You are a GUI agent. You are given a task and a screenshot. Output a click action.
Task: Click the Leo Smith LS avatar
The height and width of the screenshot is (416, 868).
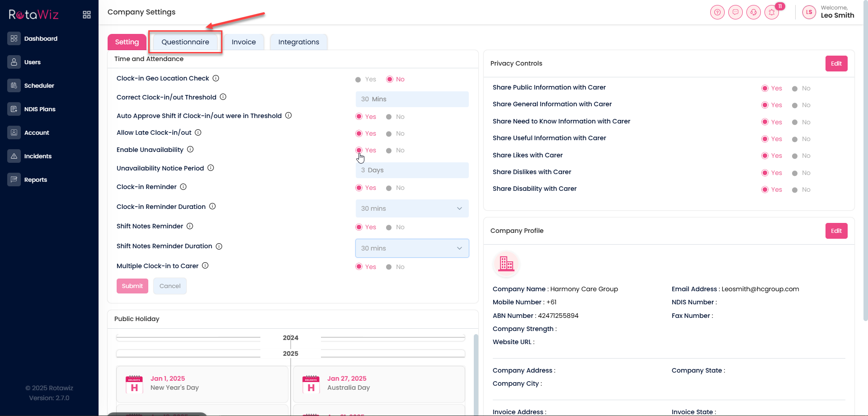click(809, 12)
